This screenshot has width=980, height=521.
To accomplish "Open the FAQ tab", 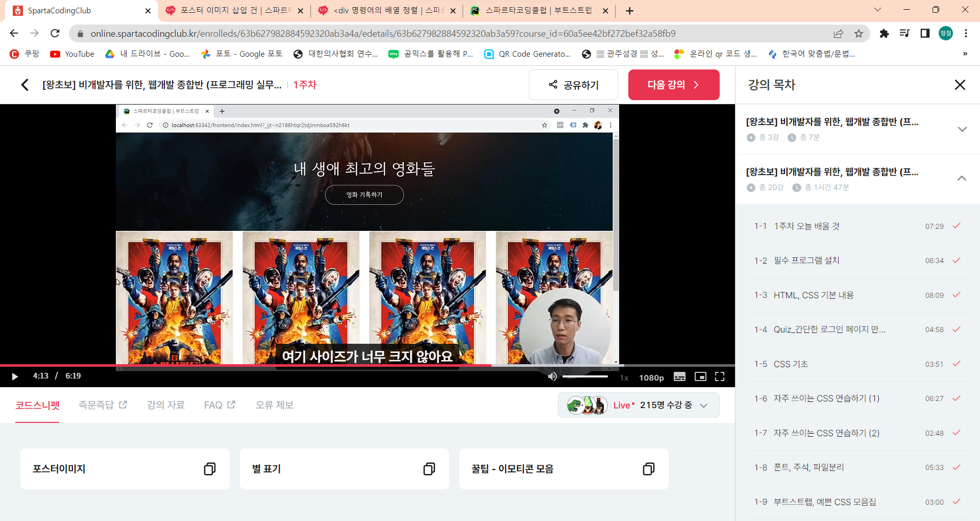I will point(219,405).
